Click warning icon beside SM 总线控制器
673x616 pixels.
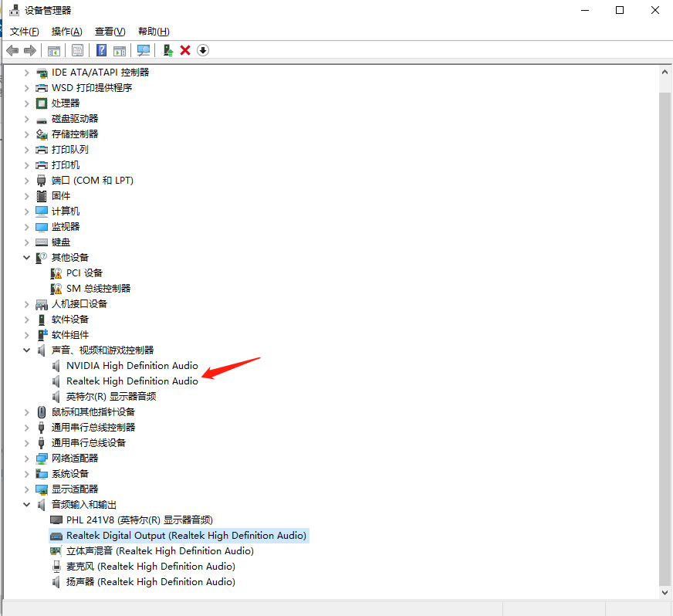coord(56,289)
